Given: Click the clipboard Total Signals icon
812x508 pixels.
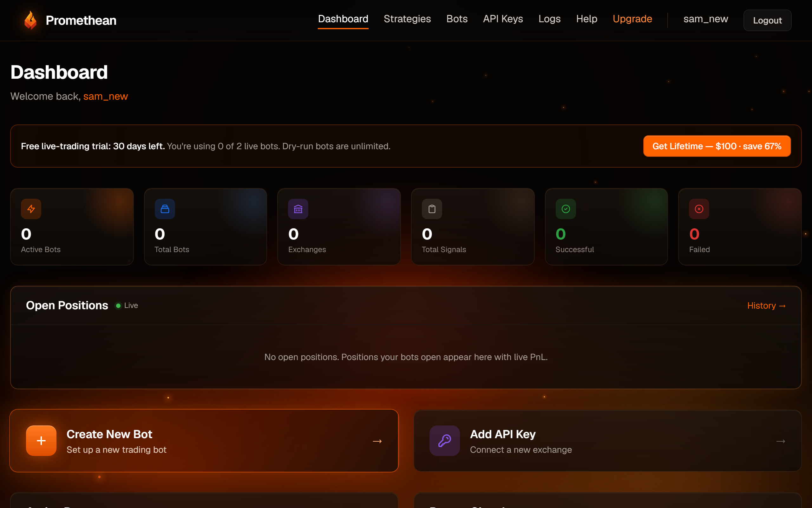Looking at the screenshot, I should tap(432, 209).
